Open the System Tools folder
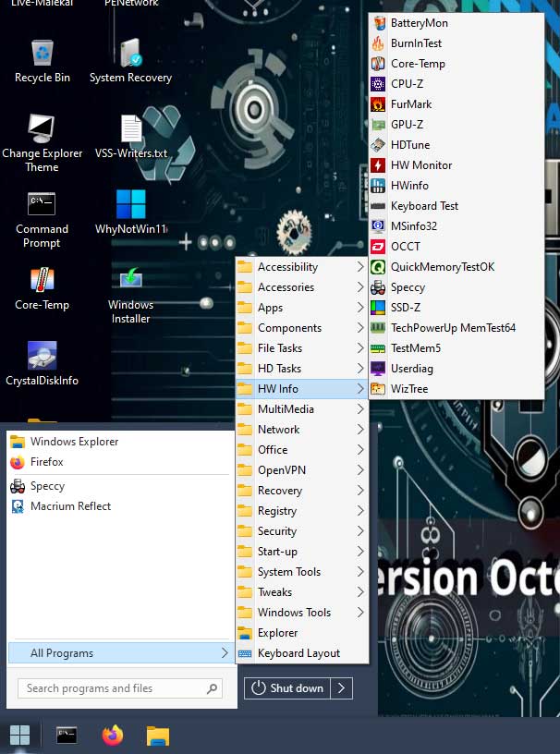The height and width of the screenshot is (754, 560). (302, 572)
